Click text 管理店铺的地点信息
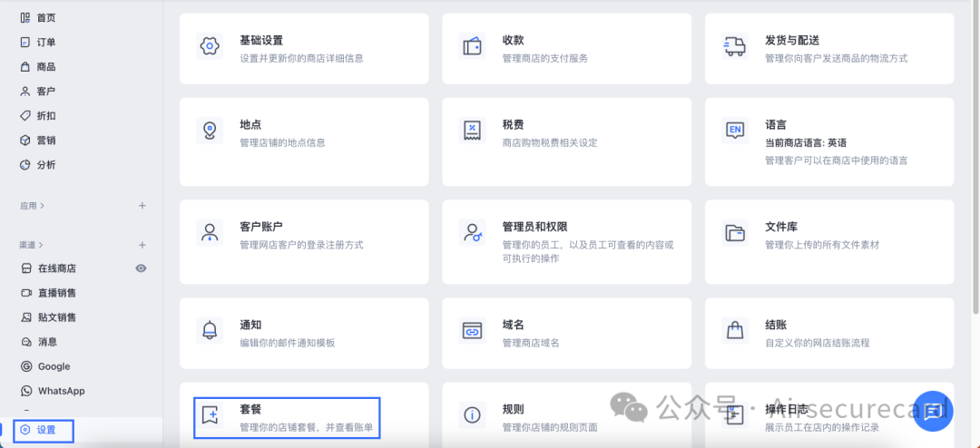 pos(282,142)
